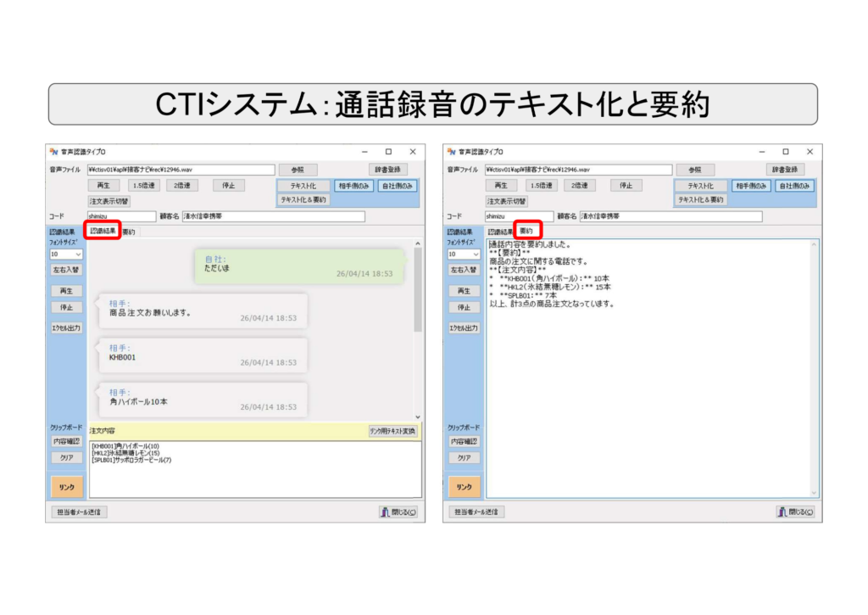Export results with エクセル出力

pyautogui.click(x=68, y=329)
